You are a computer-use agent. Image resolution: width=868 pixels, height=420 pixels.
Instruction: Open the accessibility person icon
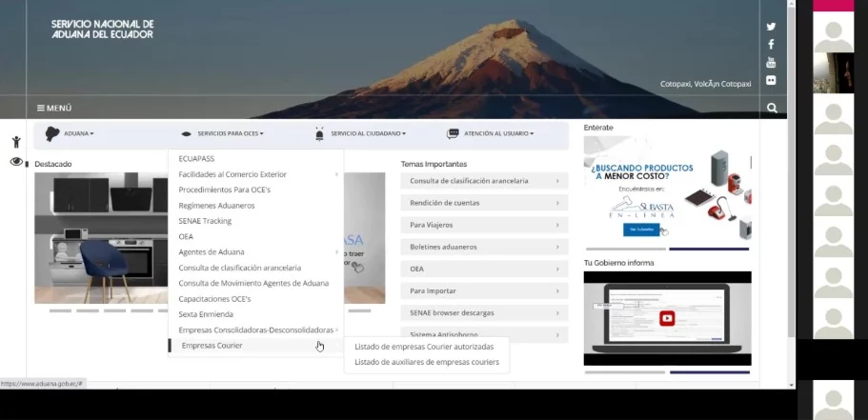pos(16,142)
